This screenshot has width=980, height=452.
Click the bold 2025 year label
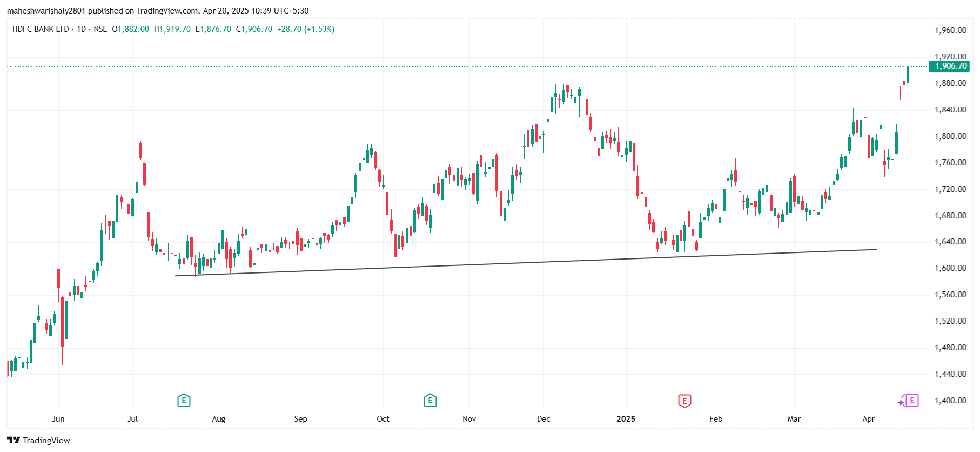626,419
